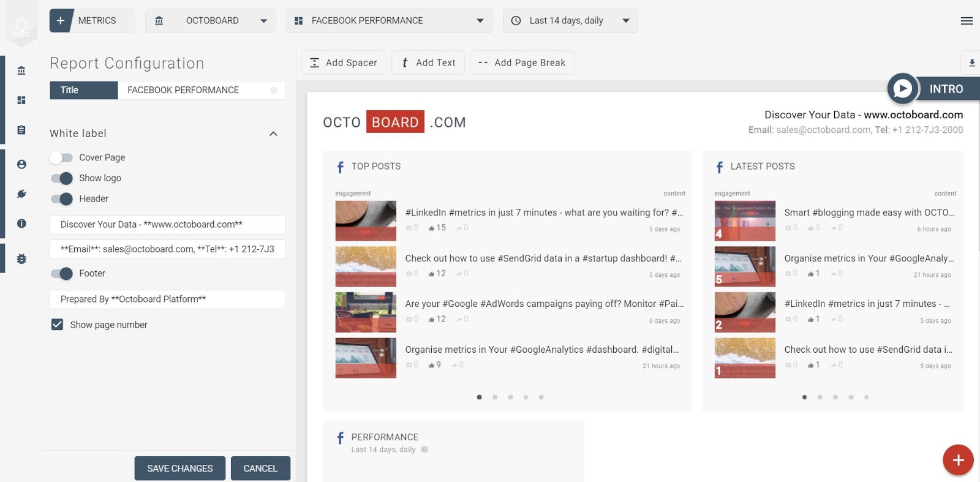Screen dimensions: 980x482
Task: Click the Add Page Break button
Action: click(x=522, y=62)
